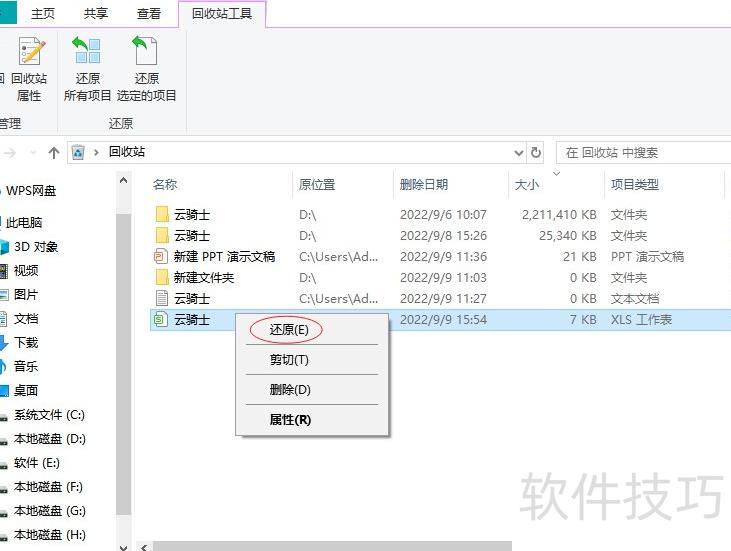Expand address bar history dropdown
The width and height of the screenshot is (731, 551).
[x=518, y=152]
